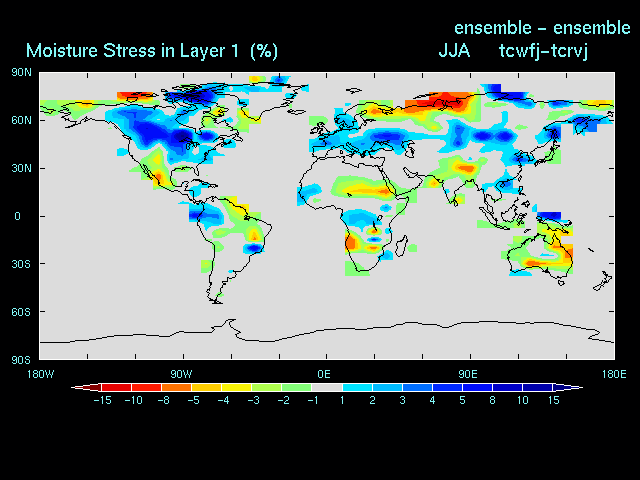Click the '10' colorbar tick label
This screenshot has height=480, width=640.
(523, 400)
